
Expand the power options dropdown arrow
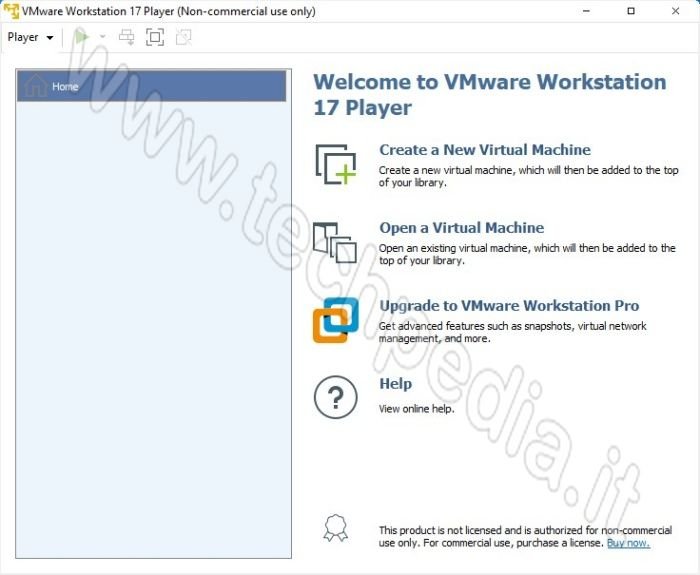pyautogui.click(x=102, y=37)
